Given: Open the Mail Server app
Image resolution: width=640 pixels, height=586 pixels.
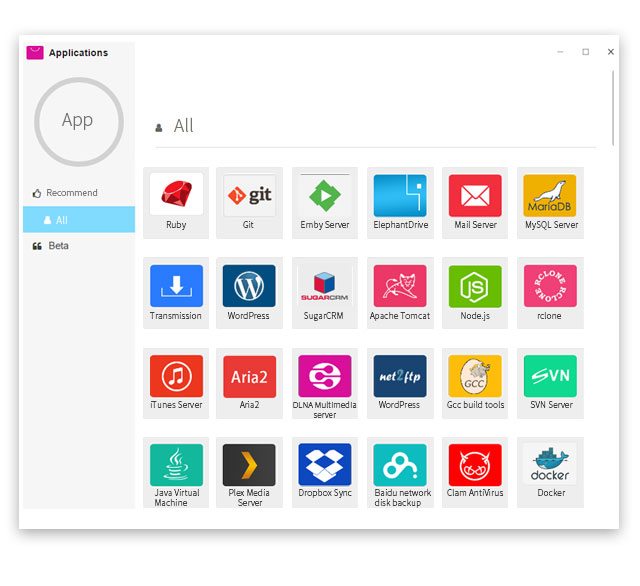Looking at the screenshot, I should point(475,195).
